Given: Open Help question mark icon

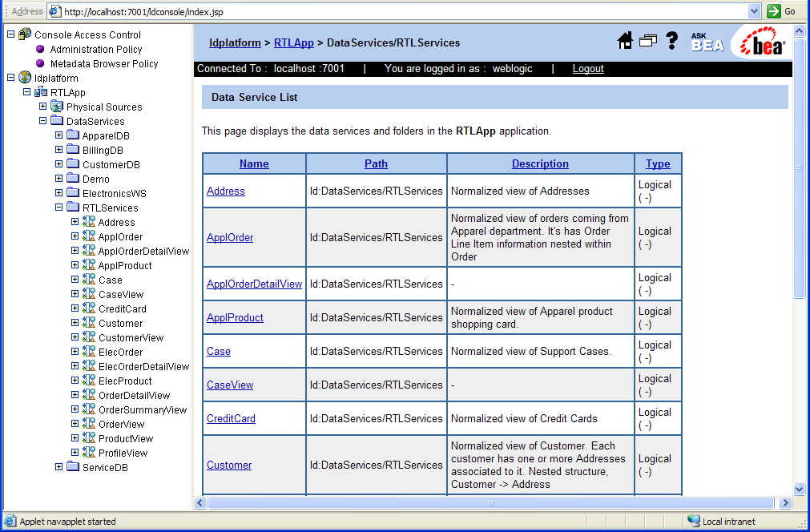Looking at the screenshot, I should coord(671,40).
